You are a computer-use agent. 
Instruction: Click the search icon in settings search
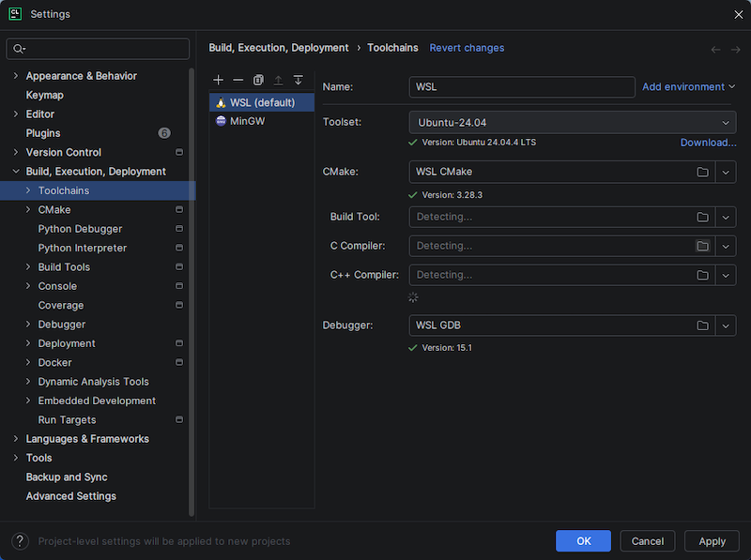click(x=19, y=49)
